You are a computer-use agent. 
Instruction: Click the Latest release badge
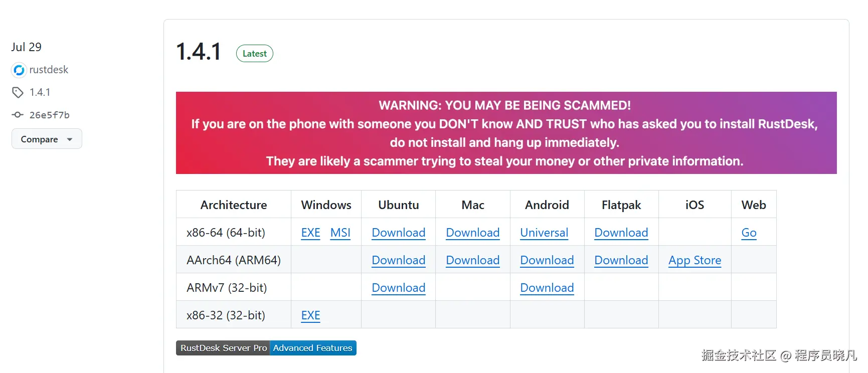point(254,54)
